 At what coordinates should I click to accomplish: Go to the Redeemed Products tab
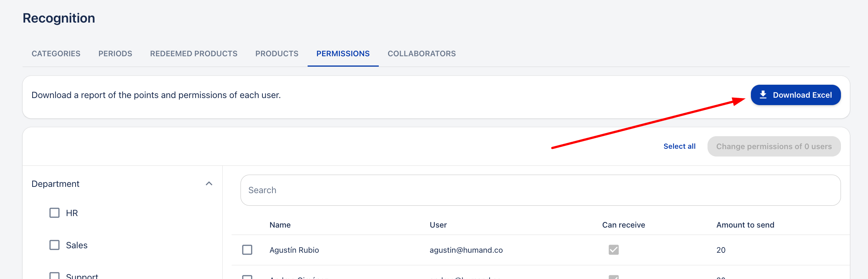(194, 54)
